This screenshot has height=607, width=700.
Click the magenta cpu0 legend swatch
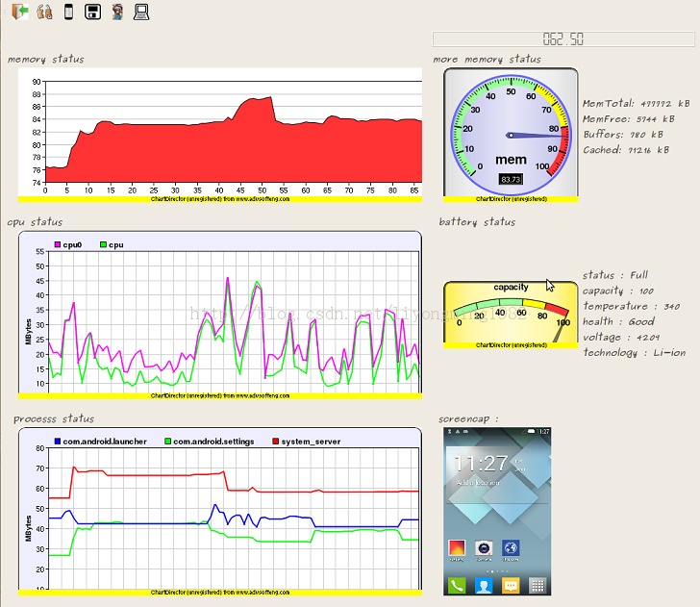(x=57, y=244)
